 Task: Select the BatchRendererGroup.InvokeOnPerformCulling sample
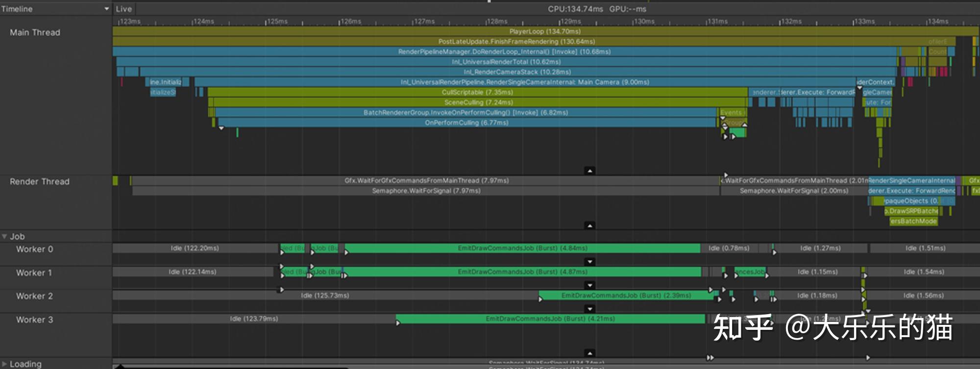point(466,113)
